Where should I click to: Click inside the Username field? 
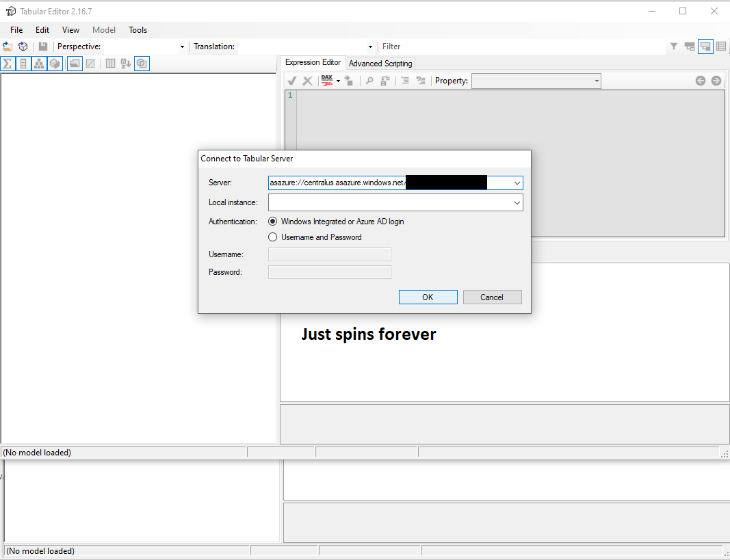click(329, 254)
